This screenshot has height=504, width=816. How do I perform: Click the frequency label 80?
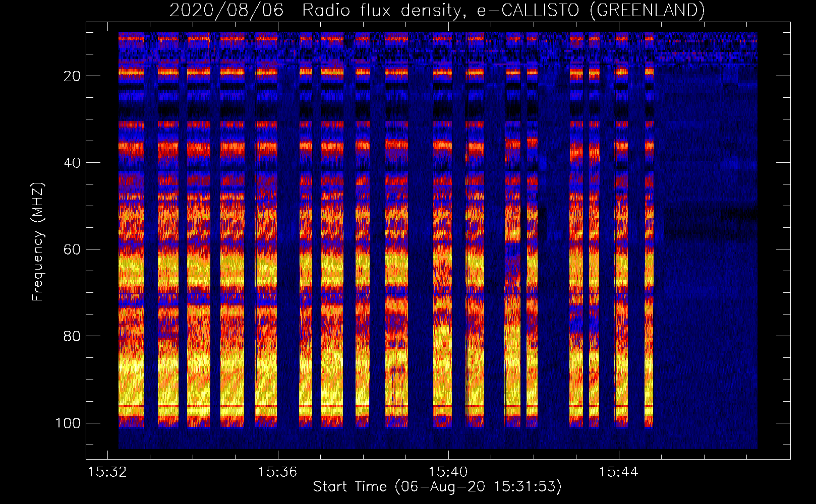72,336
